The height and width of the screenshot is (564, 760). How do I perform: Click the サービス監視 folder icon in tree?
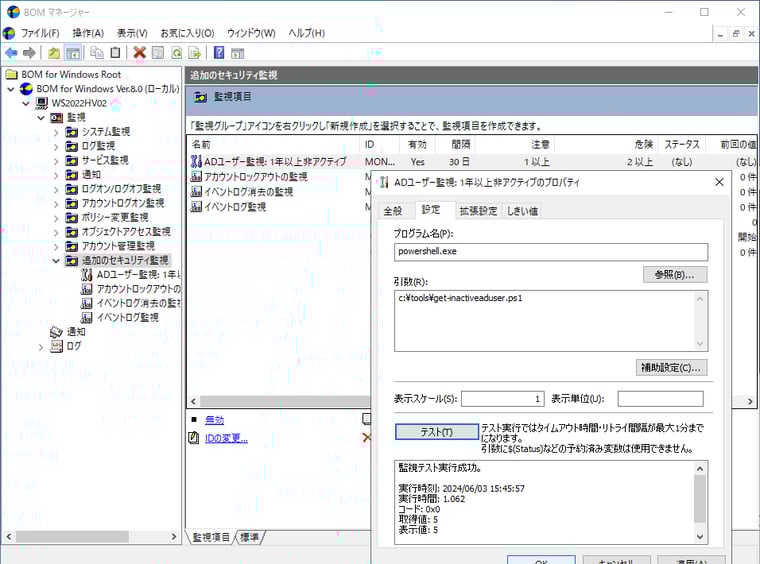click(72, 160)
